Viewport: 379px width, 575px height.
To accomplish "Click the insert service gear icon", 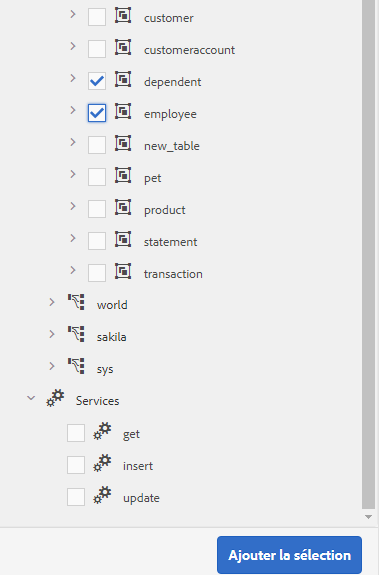I will coord(102,463).
